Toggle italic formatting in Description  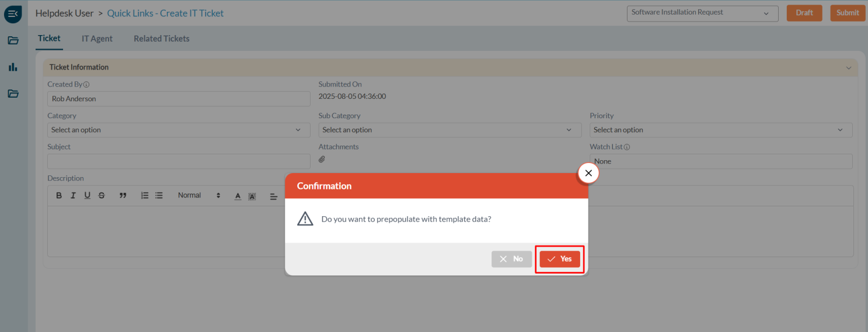pyautogui.click(x=73, y=196)
